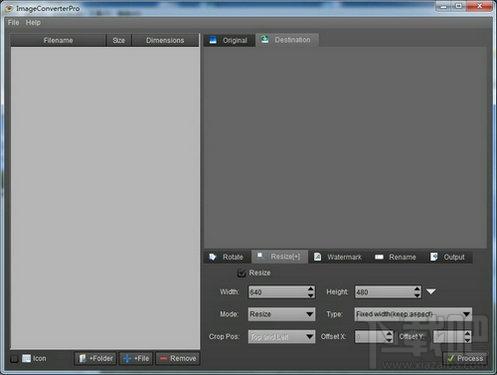Open the Mode dropdown showing Resize
The height and width of the screenshot is (375, 497).
[x=282, y=314]
